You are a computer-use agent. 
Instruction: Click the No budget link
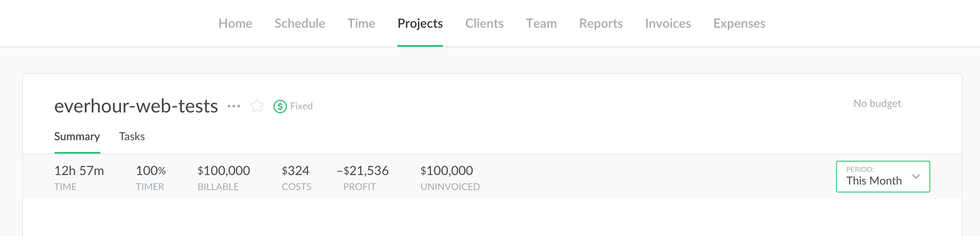click(x=877, y=103)
